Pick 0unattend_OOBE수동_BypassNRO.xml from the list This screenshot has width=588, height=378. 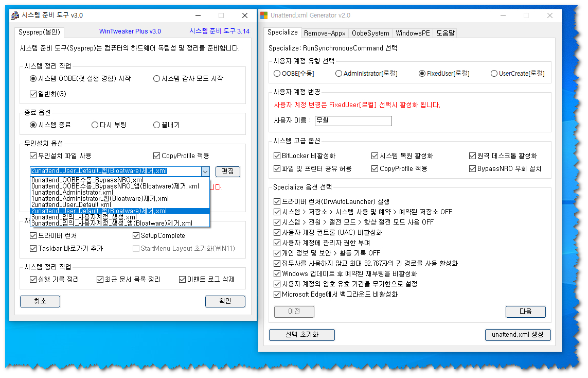(120, 180)
